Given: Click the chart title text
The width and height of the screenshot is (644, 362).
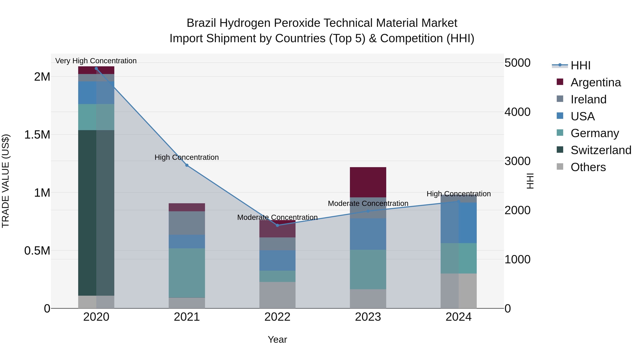Looking at the screenshot, I should [x=322, y=31].
